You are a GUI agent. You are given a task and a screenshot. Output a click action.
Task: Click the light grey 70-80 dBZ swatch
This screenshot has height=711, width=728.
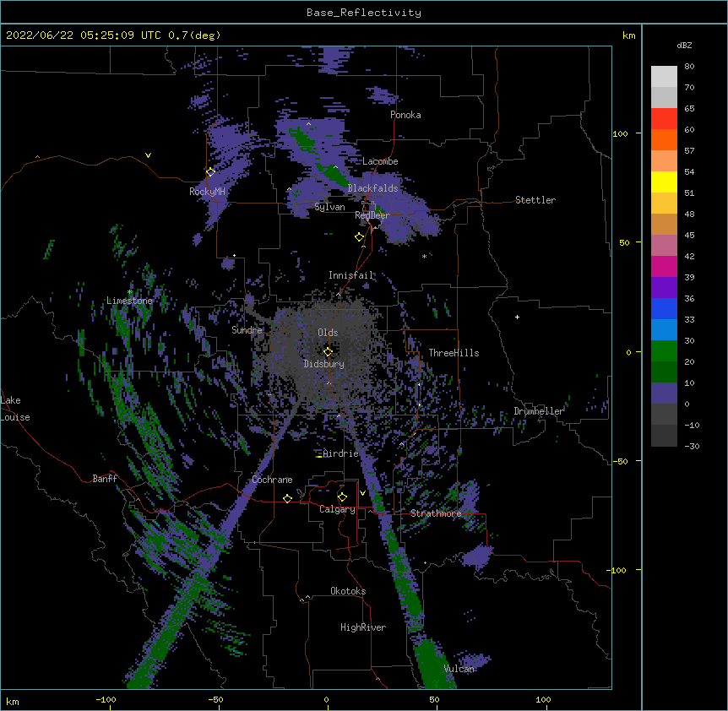(664, 77)
